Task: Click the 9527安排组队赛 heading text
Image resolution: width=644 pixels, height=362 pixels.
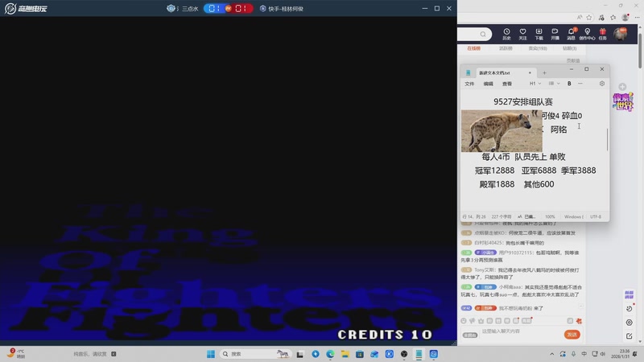Action: pos(522,102)
